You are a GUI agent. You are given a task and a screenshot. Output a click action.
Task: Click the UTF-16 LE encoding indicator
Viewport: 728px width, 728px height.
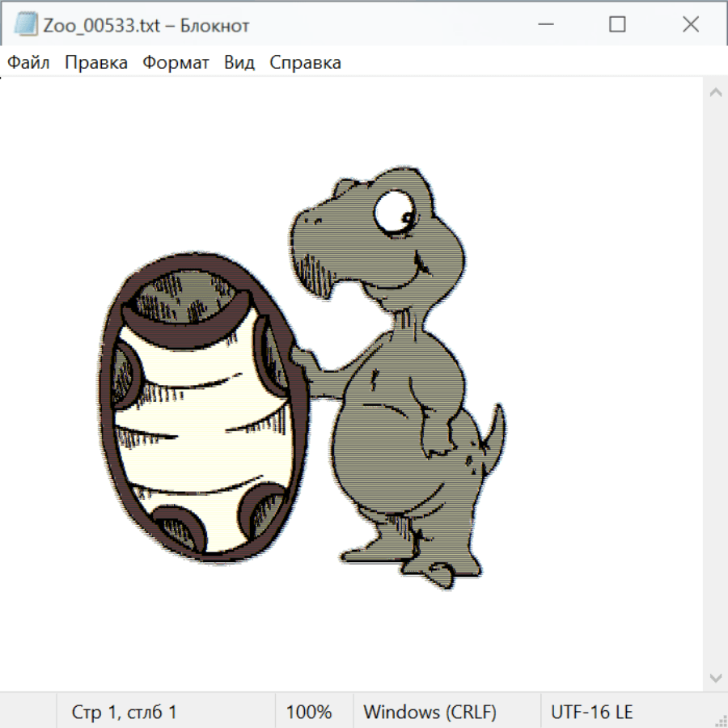coord(591,712)
